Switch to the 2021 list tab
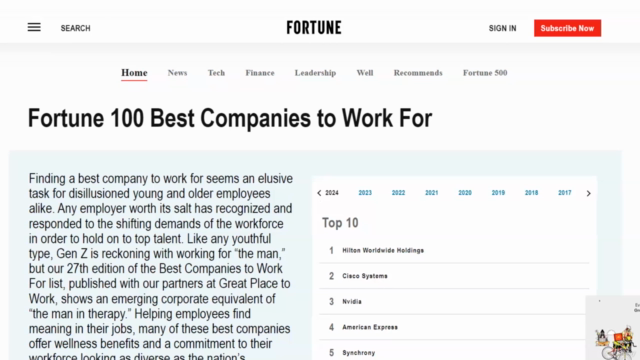This screenshot has width=640, height=360. [x=431, y=193]
